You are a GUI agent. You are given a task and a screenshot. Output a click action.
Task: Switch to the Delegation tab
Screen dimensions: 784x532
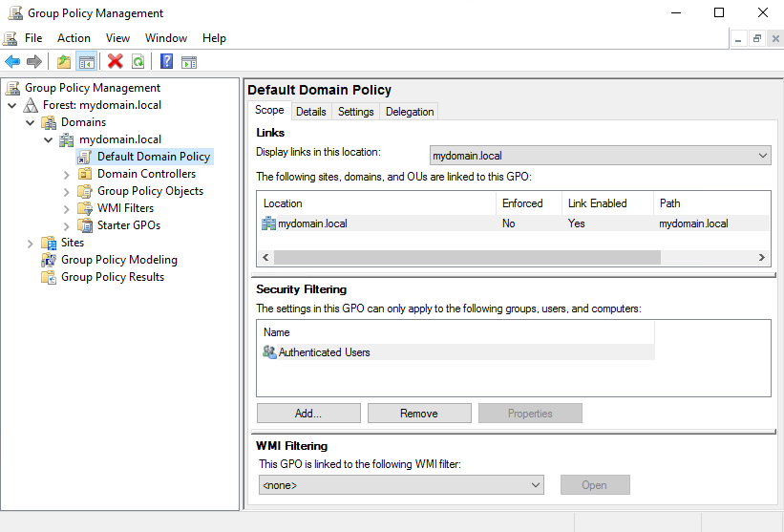pyautogui.click(x=410, y=112)
